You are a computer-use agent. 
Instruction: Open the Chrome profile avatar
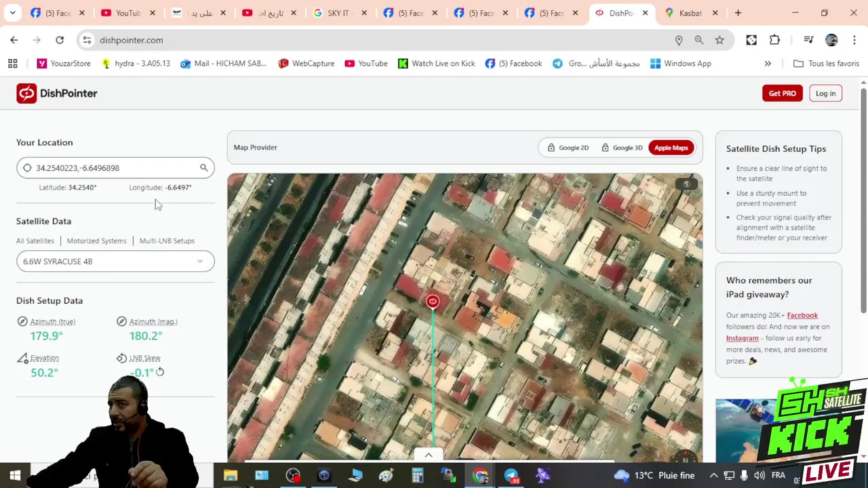click(x=831, y=40)
